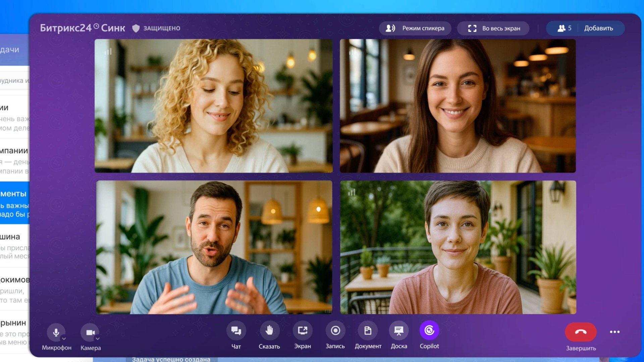Click Добавить to invite participants
This screenshot has width=644, height=362.
598,28
